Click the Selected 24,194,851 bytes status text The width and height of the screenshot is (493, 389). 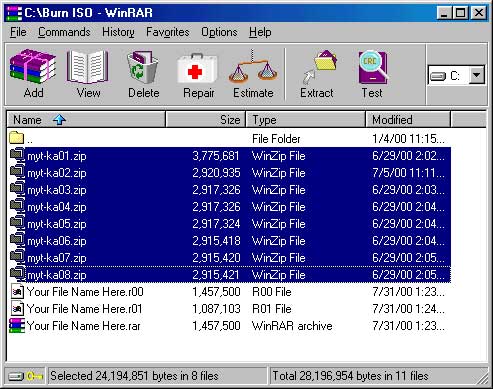pos(134,376)
